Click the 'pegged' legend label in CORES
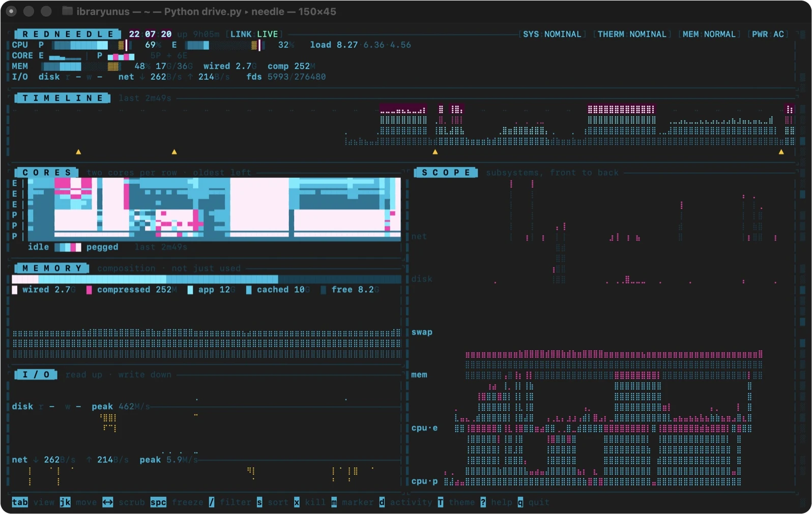 (102, 247)
